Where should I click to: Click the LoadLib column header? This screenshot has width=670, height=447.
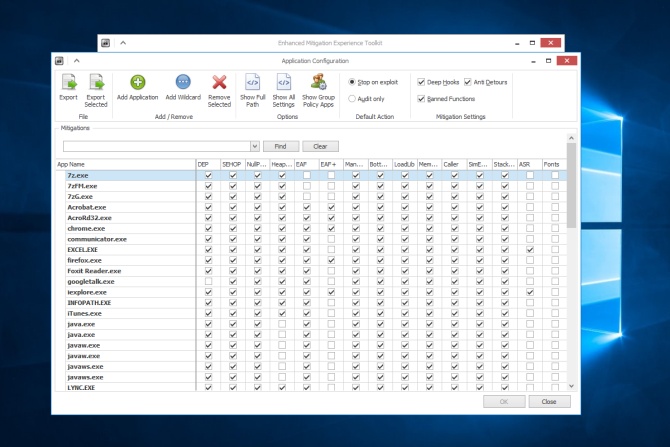click(x=405, y=165)
